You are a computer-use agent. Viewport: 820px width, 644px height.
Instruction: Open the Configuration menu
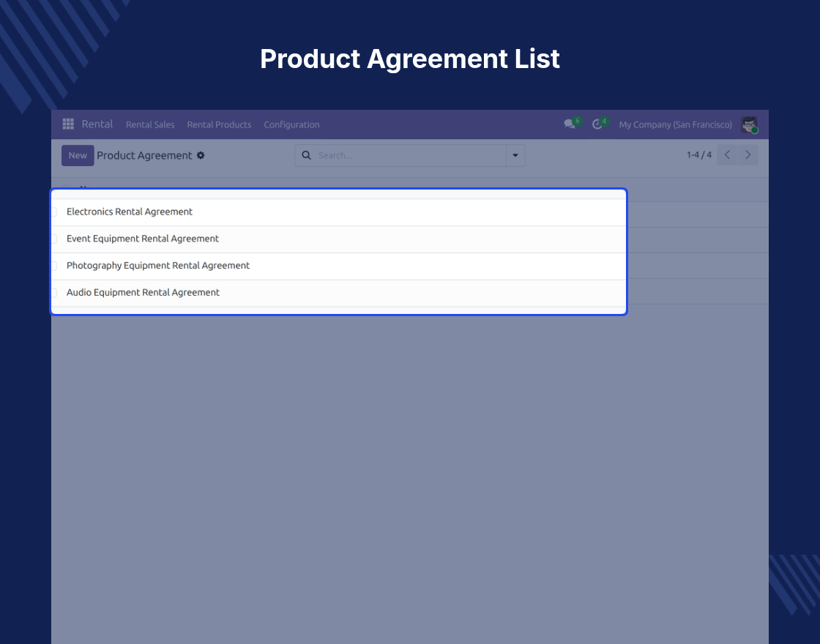point(291,124)
